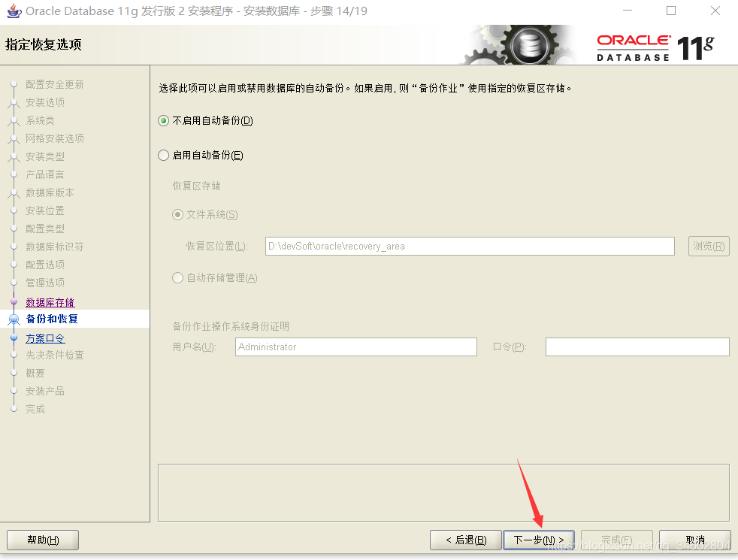Click 概要 step in sidebar
The height and width of the screenshot is (560, 738).
35,373
